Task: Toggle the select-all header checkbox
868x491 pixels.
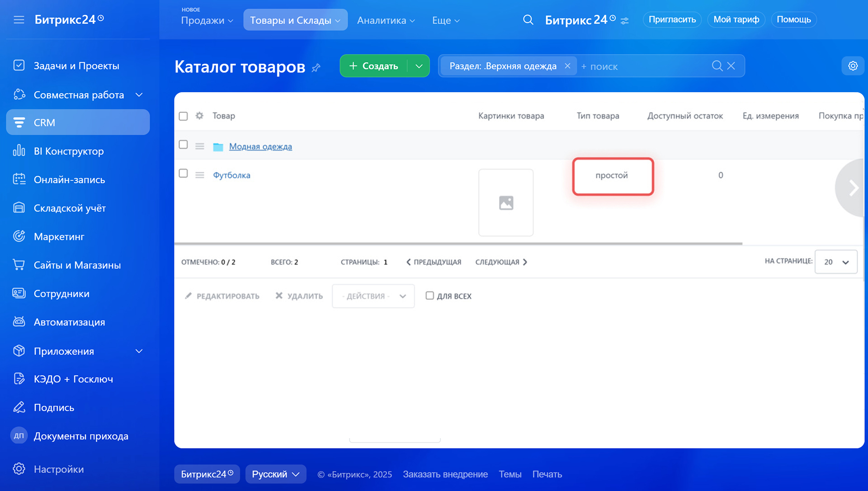Action: (x=183, y=116)
